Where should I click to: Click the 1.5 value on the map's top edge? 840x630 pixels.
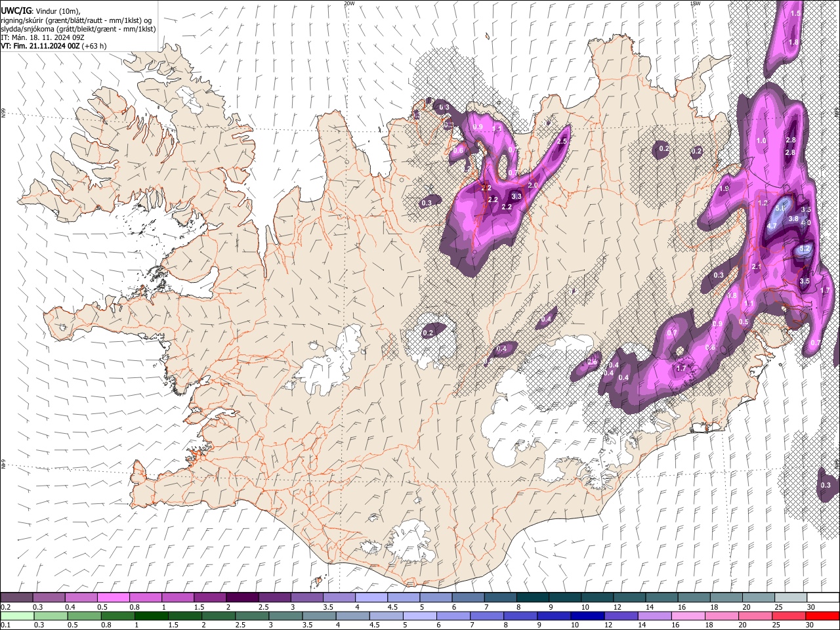(795, 13)
